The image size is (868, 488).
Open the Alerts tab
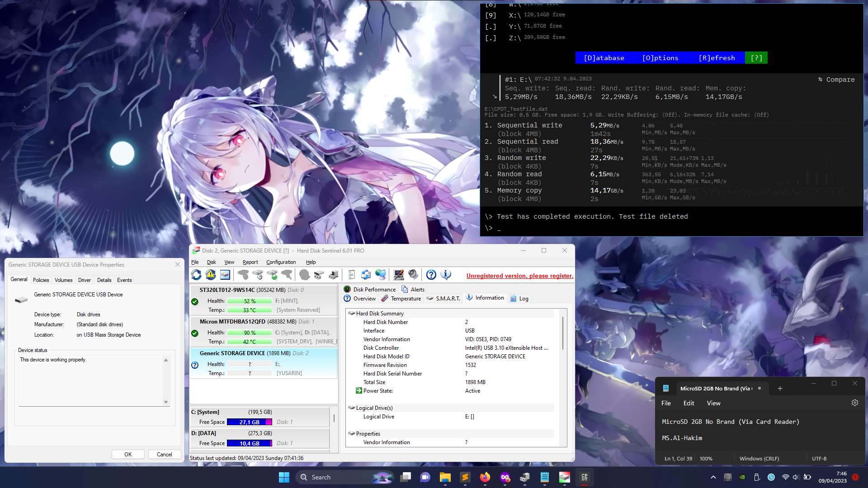coord(413,290)
